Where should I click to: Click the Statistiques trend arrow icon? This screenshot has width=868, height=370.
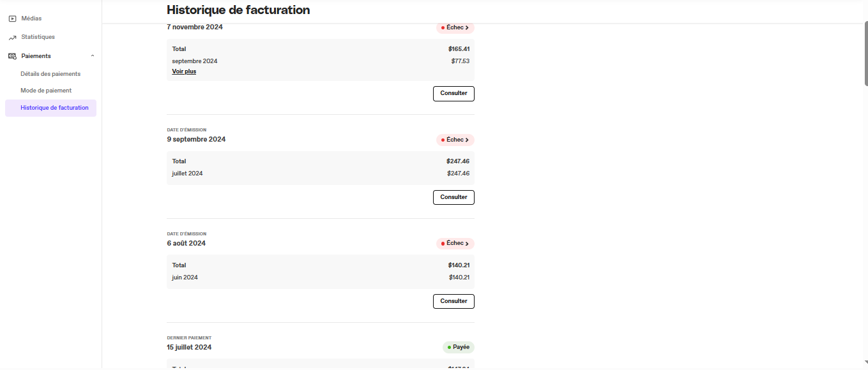(x=12, y=38)
